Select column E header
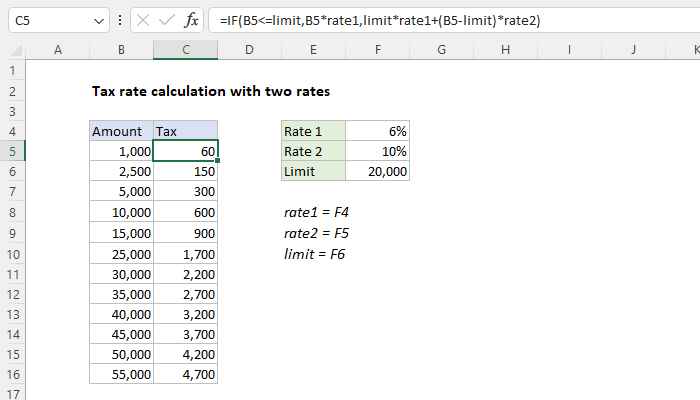 313,50
